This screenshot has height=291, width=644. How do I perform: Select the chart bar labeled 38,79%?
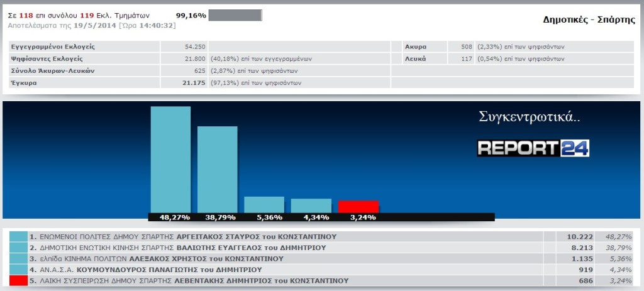pos(218,169)
